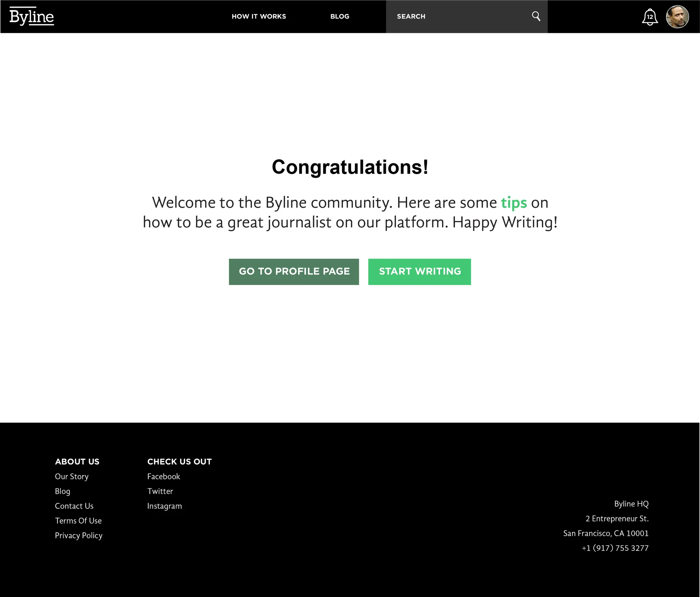Open the How It Works menu item
The height and width of the screenshot is (597, 700).
coord(259,16)
